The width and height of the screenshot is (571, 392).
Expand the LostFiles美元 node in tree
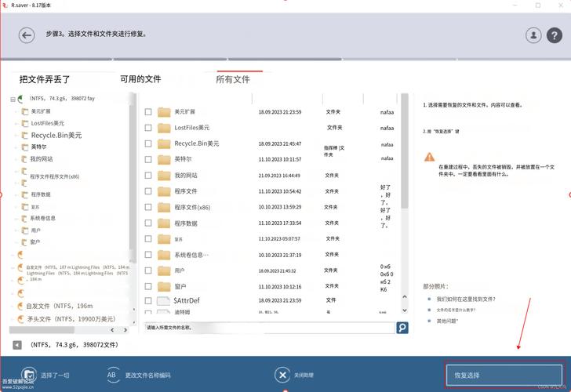[x=16, y=123]
